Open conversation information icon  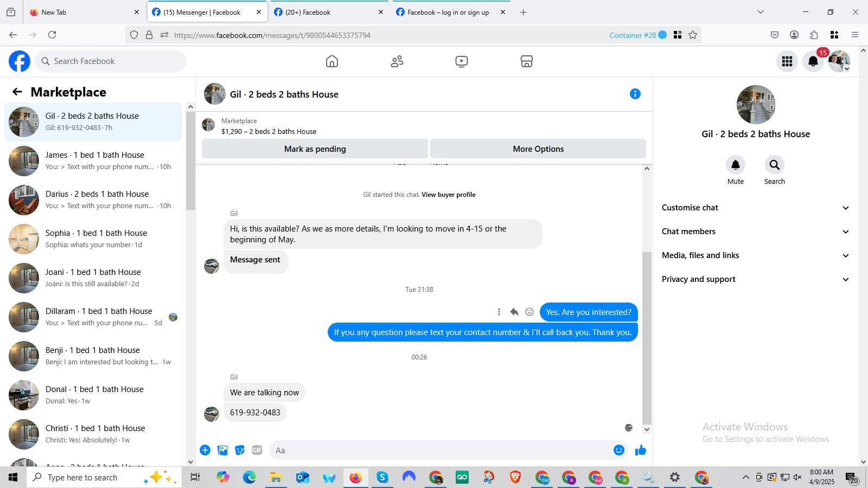[635, 94]
